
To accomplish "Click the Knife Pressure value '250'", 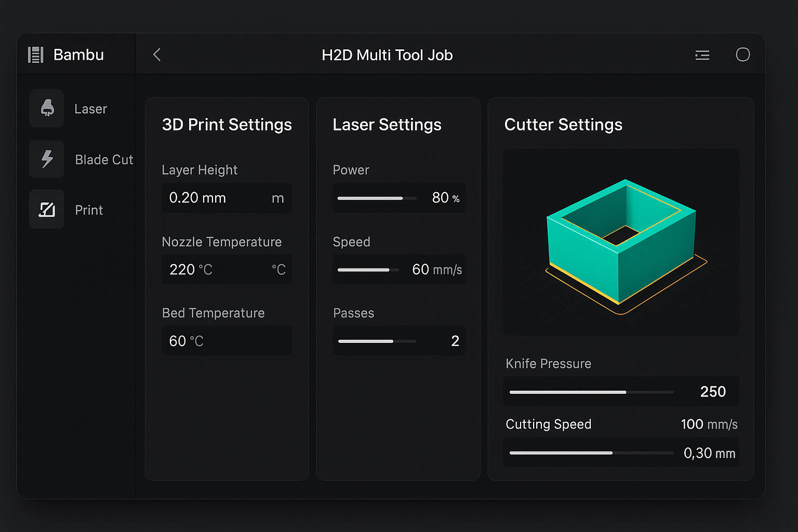I will (x=713, y=392).
